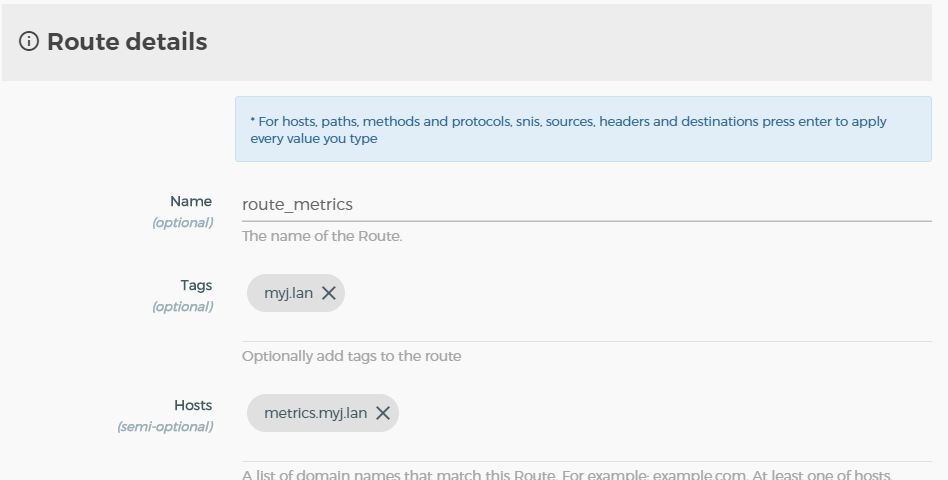Viewport: 948px width, 480px height.
Task: Click the Route details heading
Action: pos(127,42)
